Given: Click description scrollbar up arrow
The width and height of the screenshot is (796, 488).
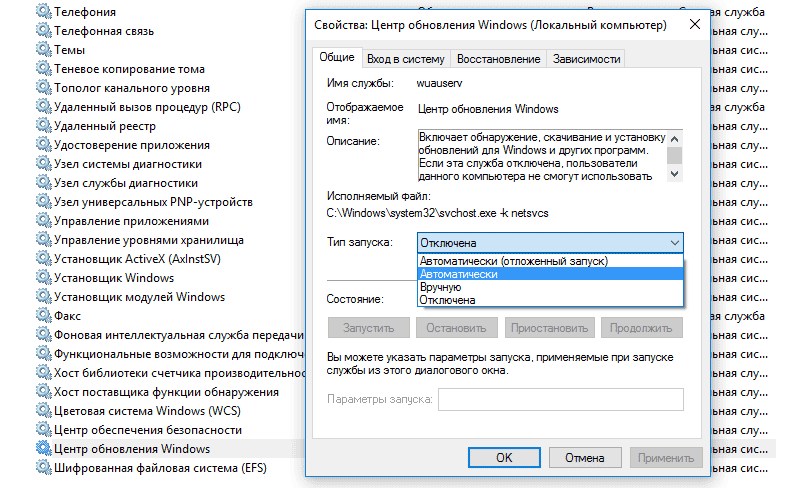Looking at the screenshot, I should coord(674,139).
